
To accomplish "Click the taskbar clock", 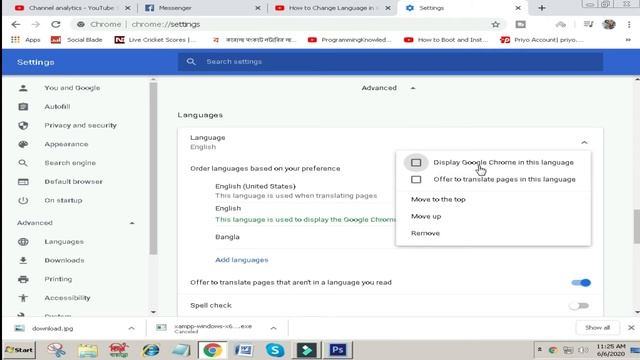I will click(611, 350).
